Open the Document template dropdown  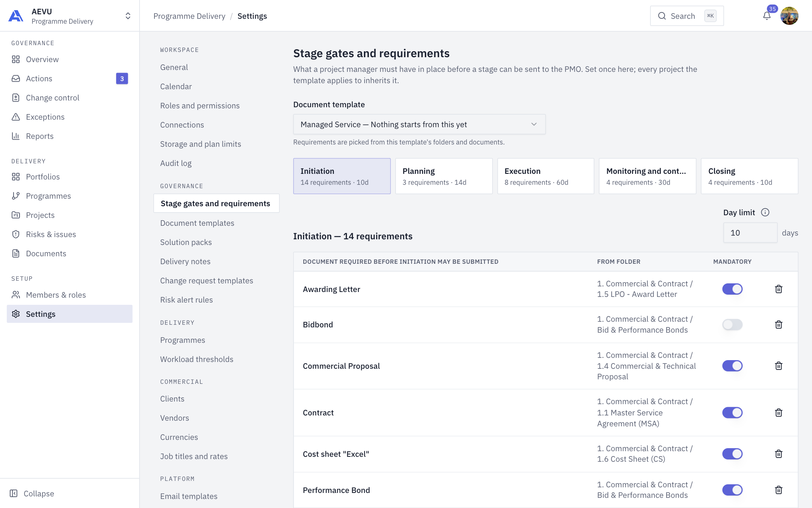tap(419, 124)
